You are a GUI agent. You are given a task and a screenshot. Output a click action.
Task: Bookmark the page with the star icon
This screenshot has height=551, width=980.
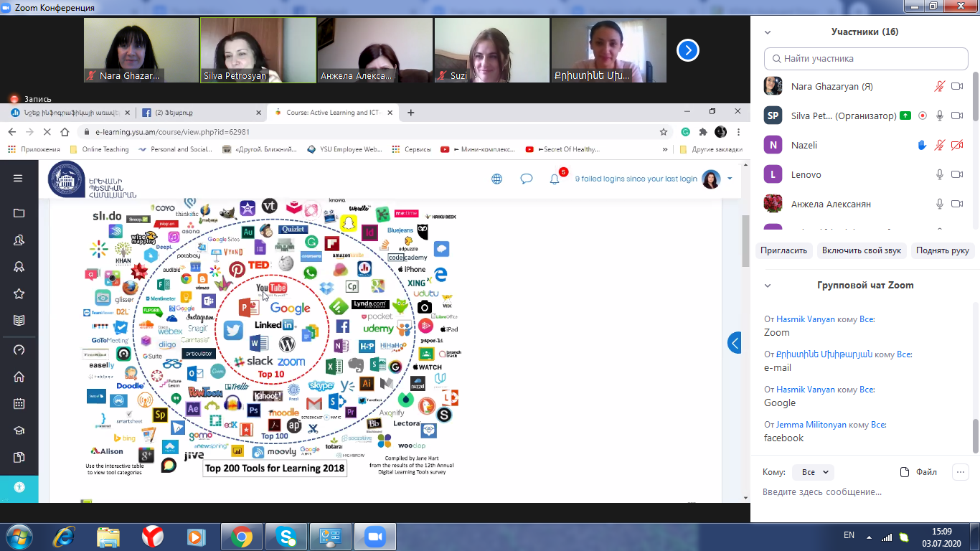(664, 132)
